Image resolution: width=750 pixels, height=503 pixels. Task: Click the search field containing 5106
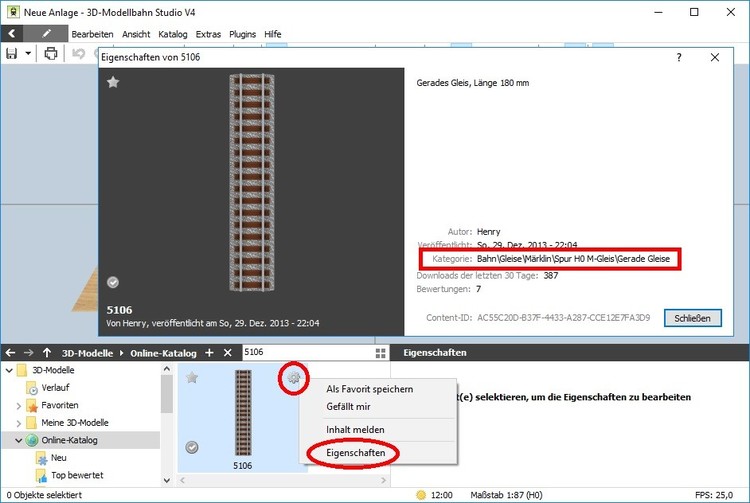(x=309, y=353)
